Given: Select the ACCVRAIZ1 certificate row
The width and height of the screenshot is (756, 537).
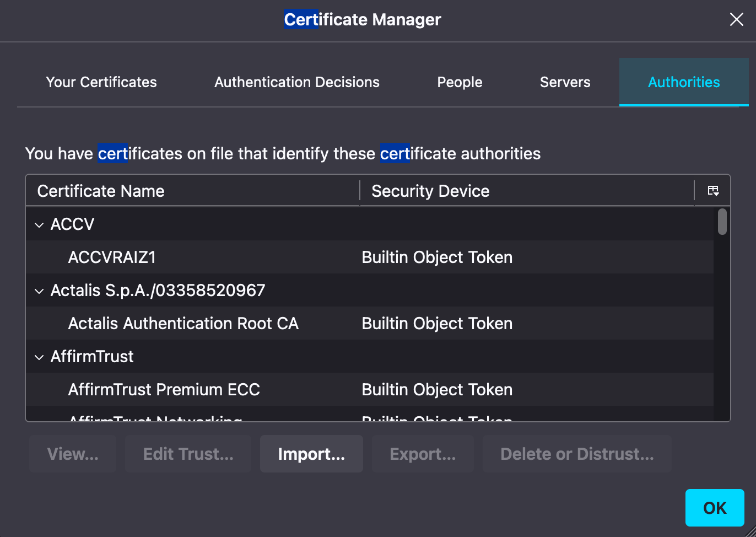Looking at the screenshot, I should (112, 257).
